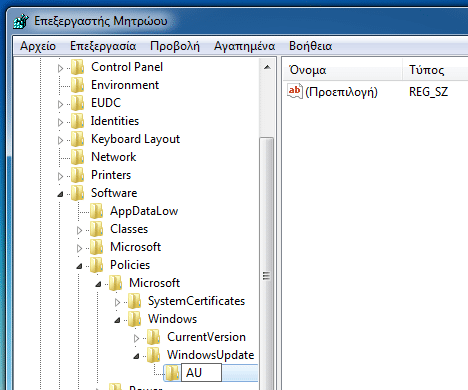Image resolution: width=468 pixels, height=390 pixels.
Task: Expand the Identities key
Action: click(x=60, y=122)
